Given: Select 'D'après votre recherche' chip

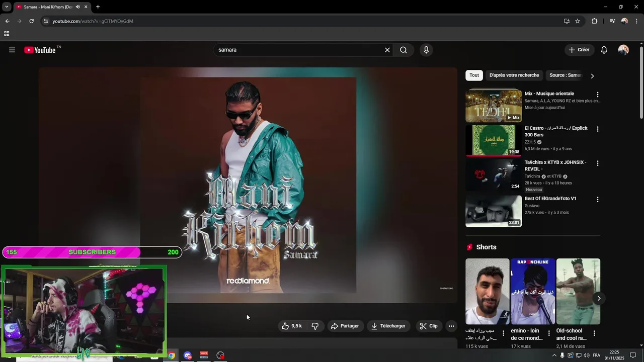Looking at the screenshot, I should coord(514,75).
